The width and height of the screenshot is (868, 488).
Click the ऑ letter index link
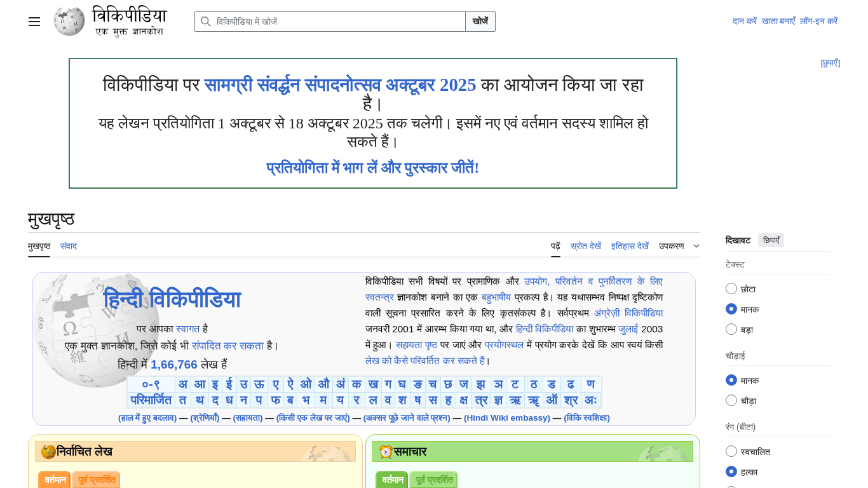tap(552, 400)
